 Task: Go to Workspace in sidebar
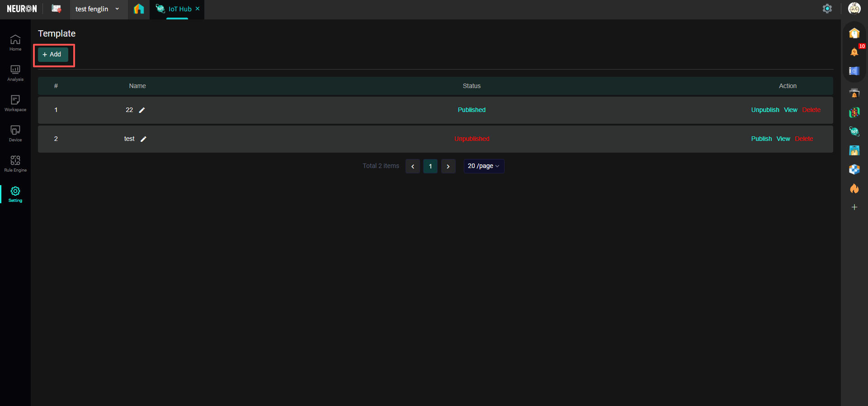(15, 103)
